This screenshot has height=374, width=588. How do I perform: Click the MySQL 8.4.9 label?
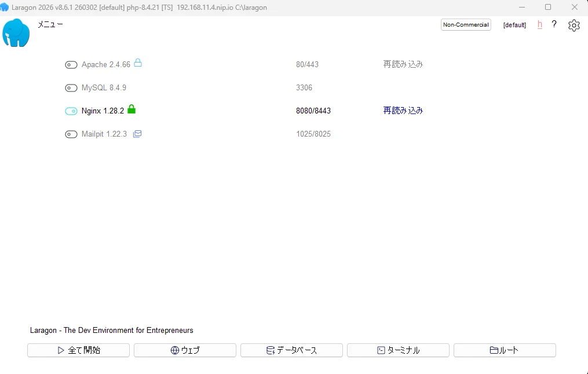(x=104, y=87)
